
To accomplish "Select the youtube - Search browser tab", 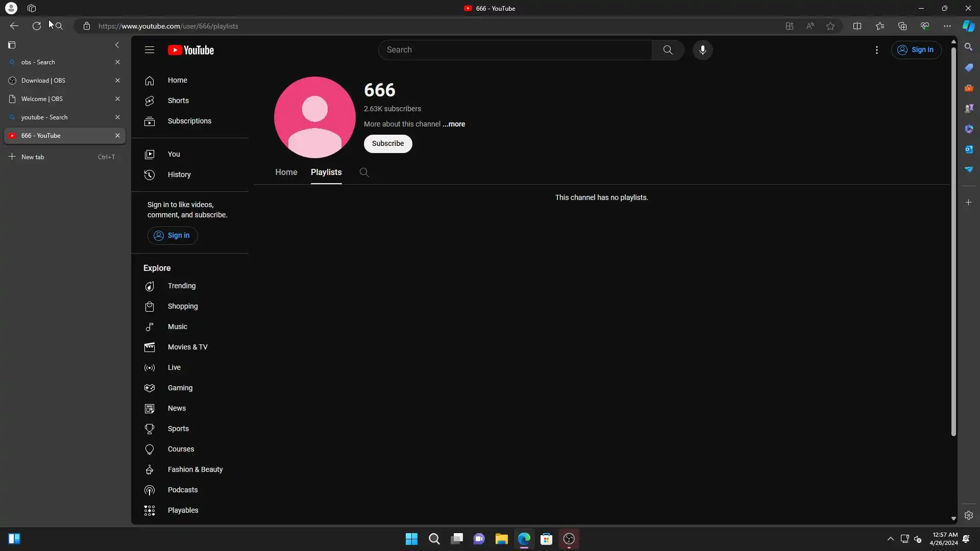I will tap(44, 117).
